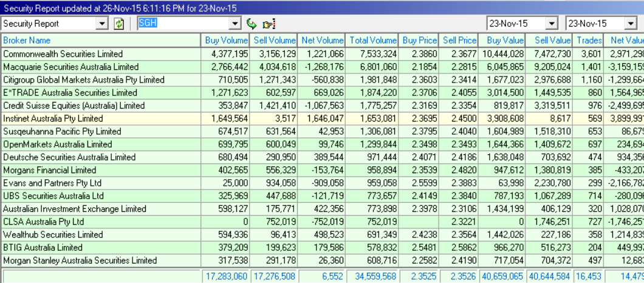Select Evans and Partners Pty Ltd row
Image resolution: width=644 pixels, height=283 pixels.
322,183
